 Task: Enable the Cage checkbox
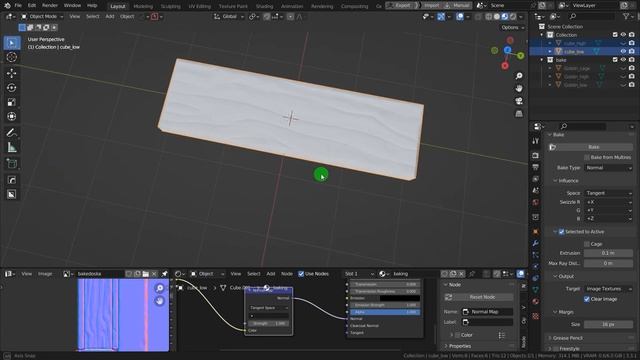587,244
